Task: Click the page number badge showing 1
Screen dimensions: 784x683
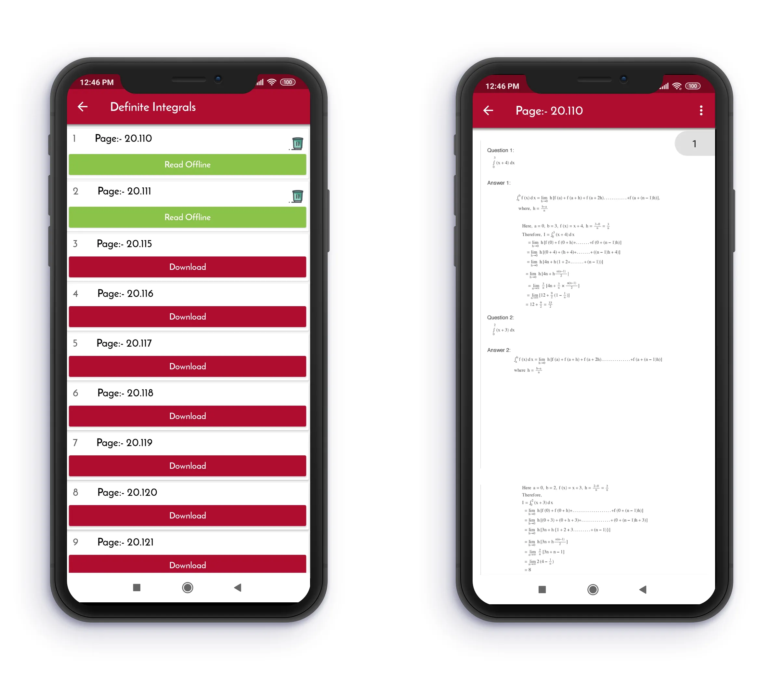Action: point(695,143)
